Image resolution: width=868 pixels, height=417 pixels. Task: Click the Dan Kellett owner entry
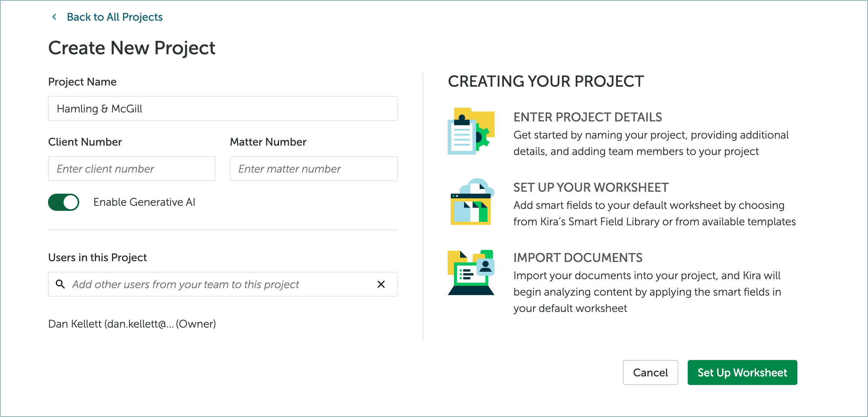pos(132,324)
